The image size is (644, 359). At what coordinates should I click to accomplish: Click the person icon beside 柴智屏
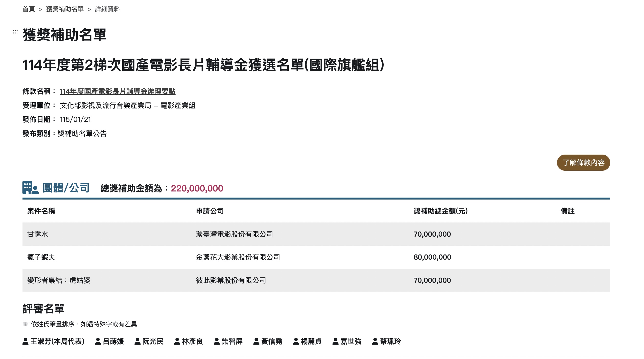point(217,341)
